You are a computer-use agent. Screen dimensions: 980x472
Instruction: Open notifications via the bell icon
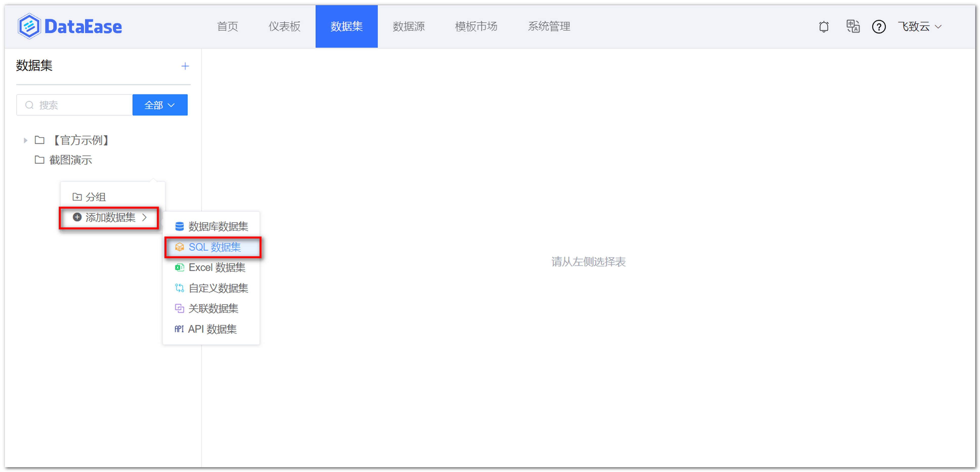pyautogui.click(x=824, y=26)
